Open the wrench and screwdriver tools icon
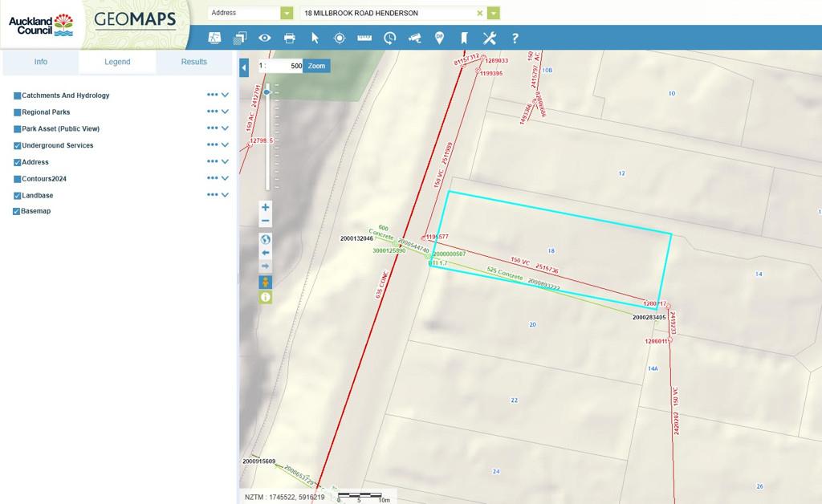Screen dimensions: 822x504 [x=489, y=38]
